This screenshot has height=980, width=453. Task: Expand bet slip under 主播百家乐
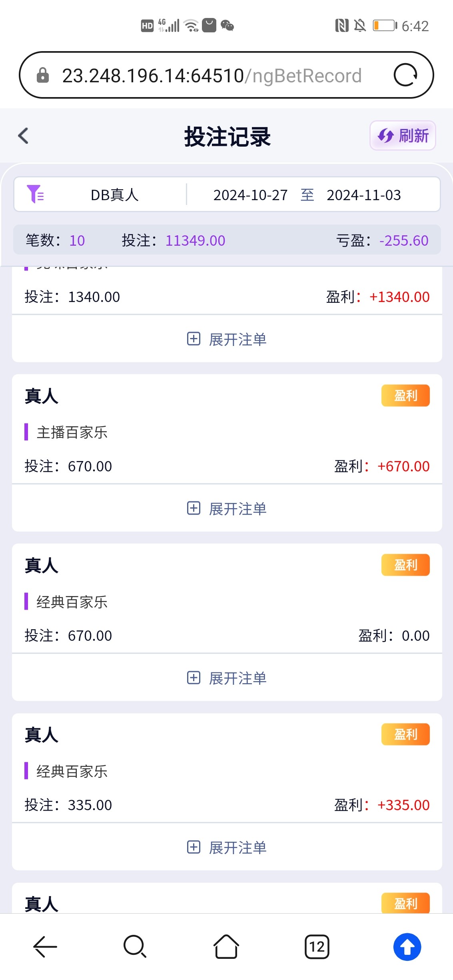[x=227, y=509]
